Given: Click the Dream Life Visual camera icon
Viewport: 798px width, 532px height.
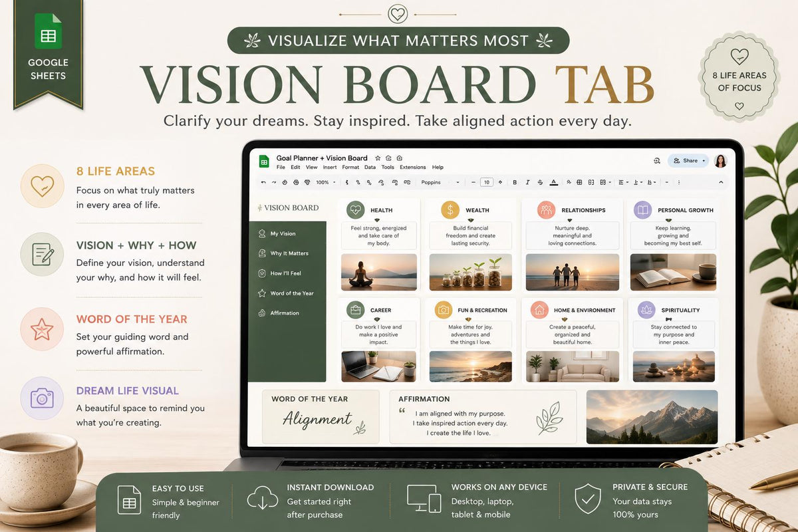Looking at the screenshot, I should pos(42,398).
